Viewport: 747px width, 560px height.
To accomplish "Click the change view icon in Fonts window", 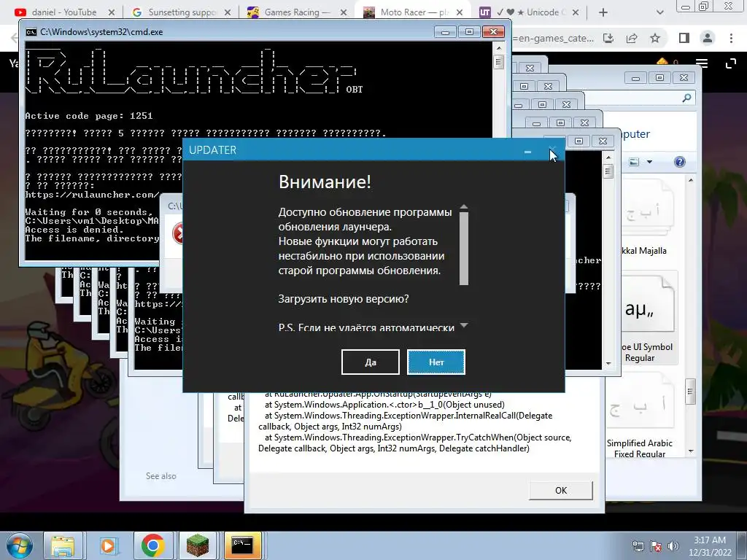I will [x=634, y=162].
